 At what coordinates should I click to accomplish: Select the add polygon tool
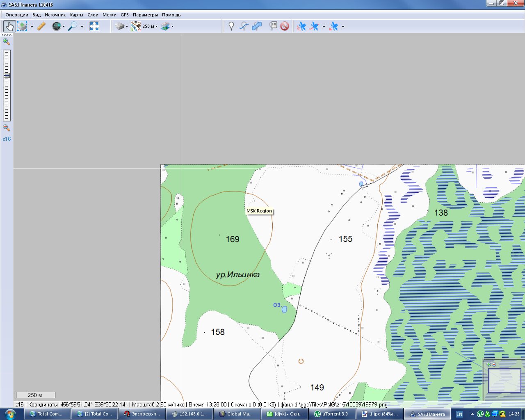tap(257, 27)
